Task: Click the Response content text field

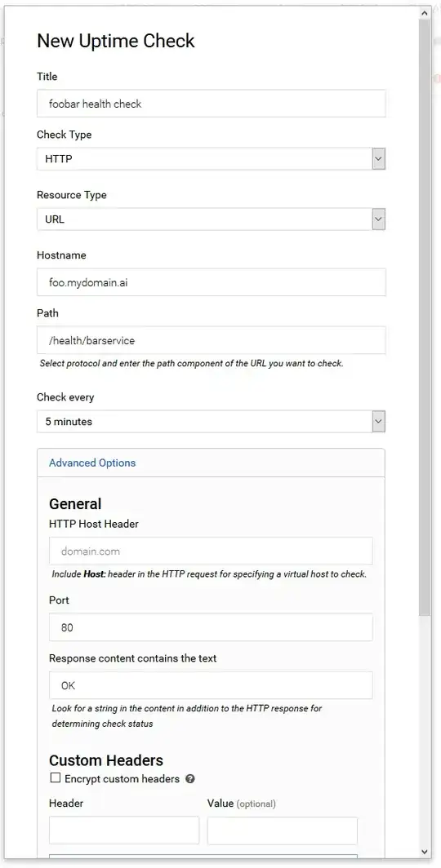Action: coord(211,685)
